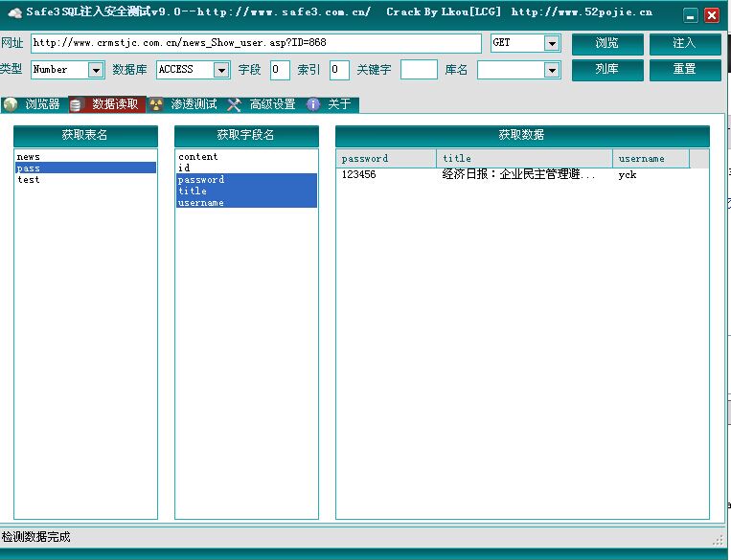731x560 pixels.
Task: Select the username field in list
Action: click(246, 202)
